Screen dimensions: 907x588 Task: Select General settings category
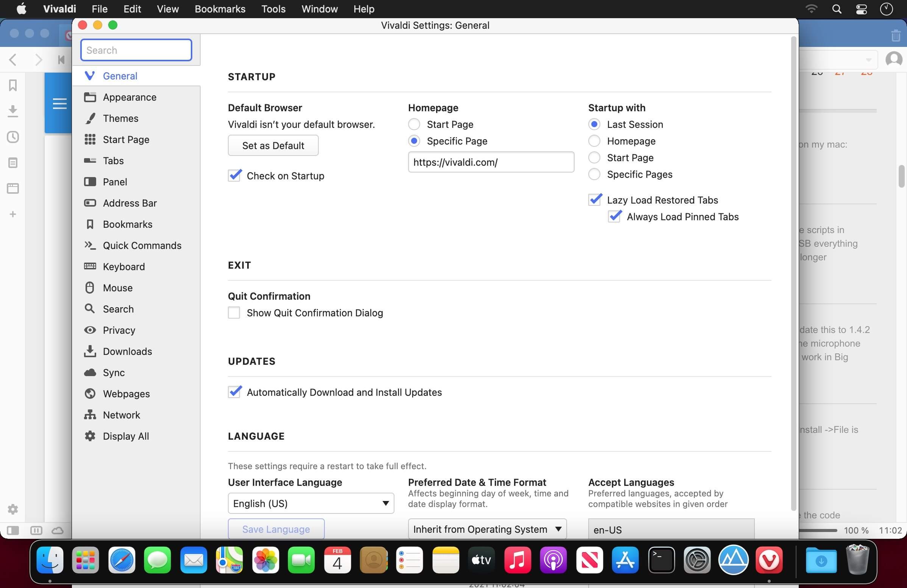point(136,76)
